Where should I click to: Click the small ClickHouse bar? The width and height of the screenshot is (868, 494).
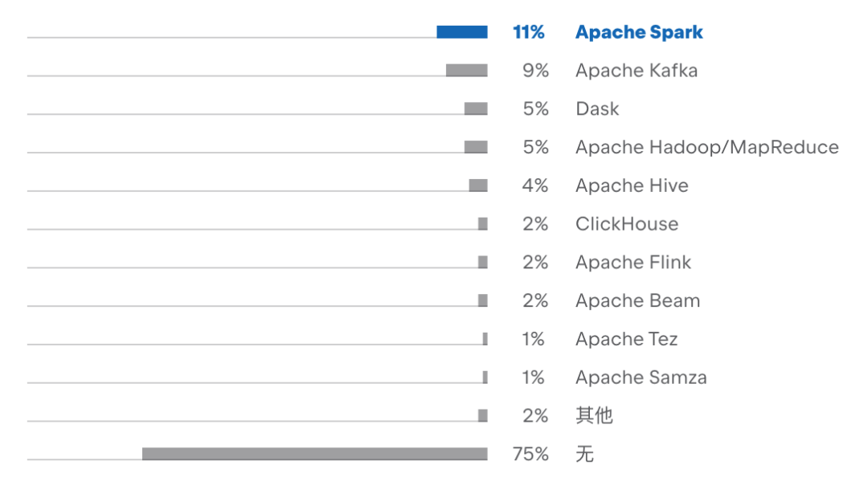coord(483,223)
